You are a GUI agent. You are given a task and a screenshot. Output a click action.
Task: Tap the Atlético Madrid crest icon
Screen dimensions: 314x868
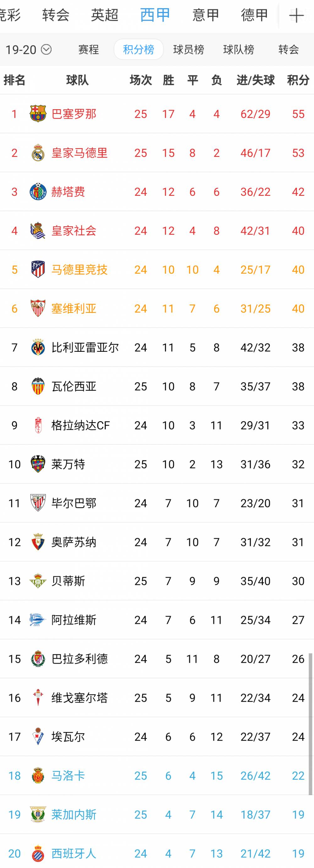38,270
